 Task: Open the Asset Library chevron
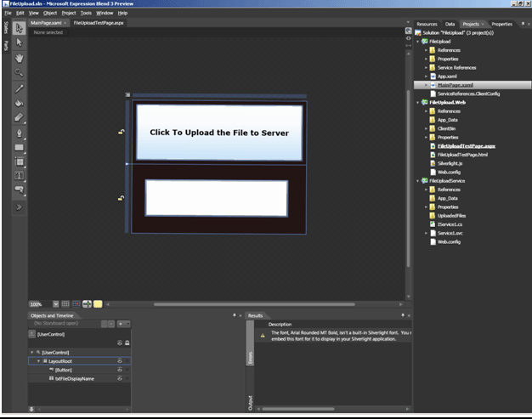click(20, 207)
